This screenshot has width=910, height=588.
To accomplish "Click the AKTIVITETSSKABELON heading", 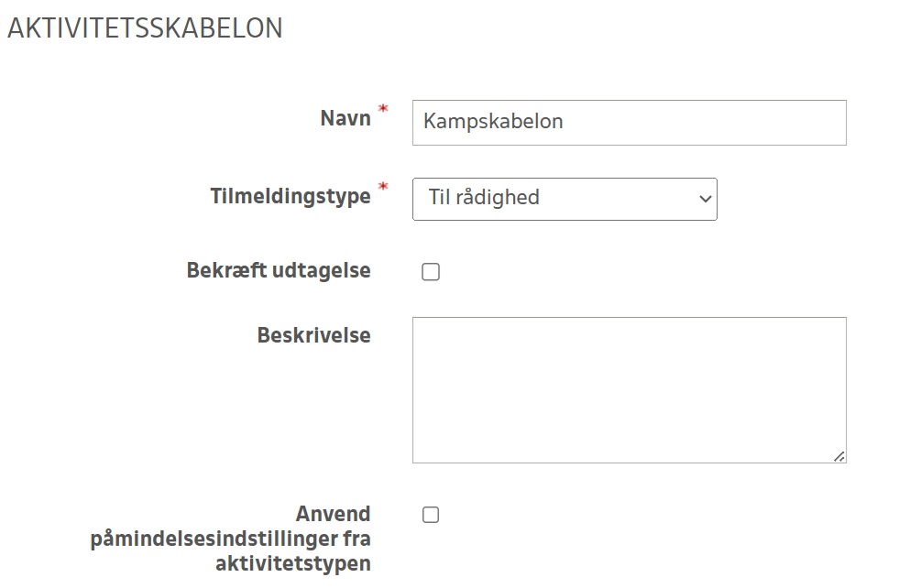I will 145,28.
